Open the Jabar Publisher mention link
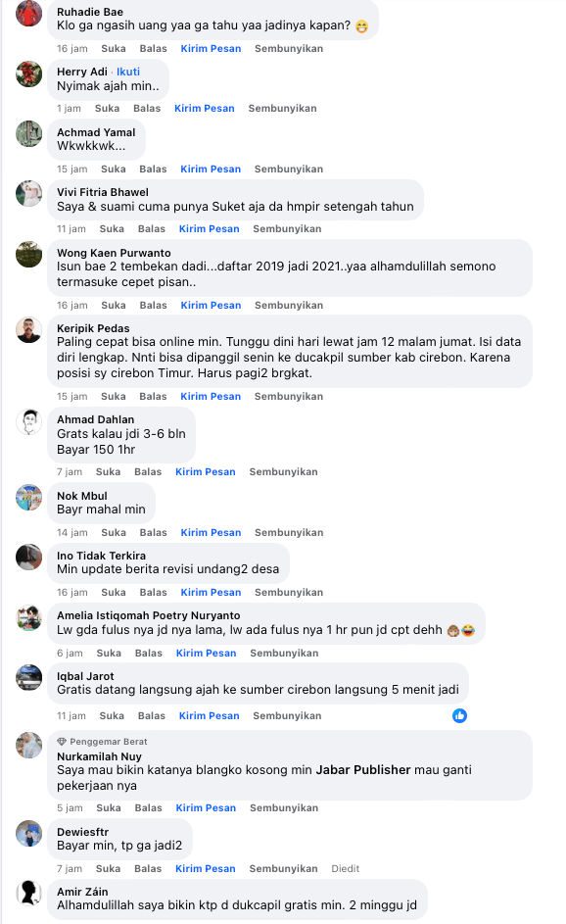 coord(362,769)
